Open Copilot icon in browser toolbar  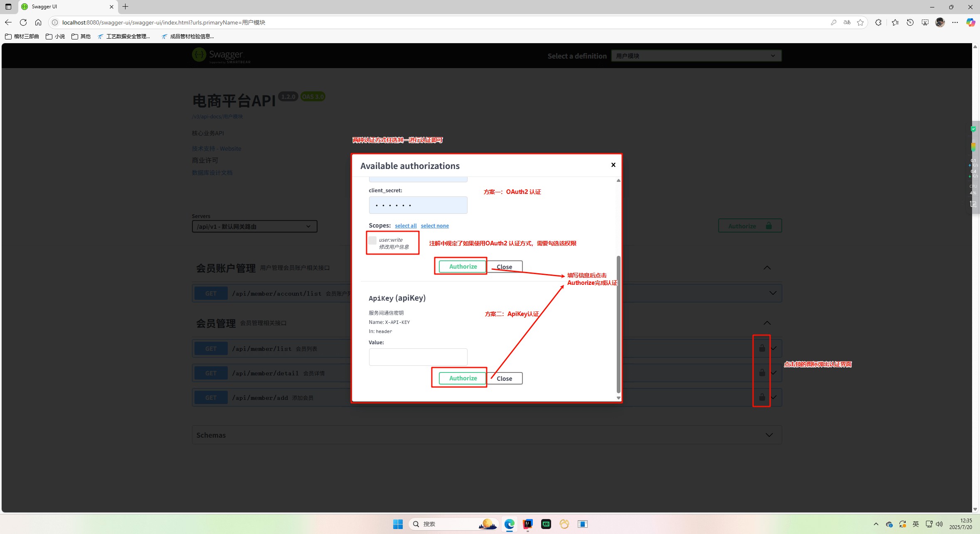970,22
